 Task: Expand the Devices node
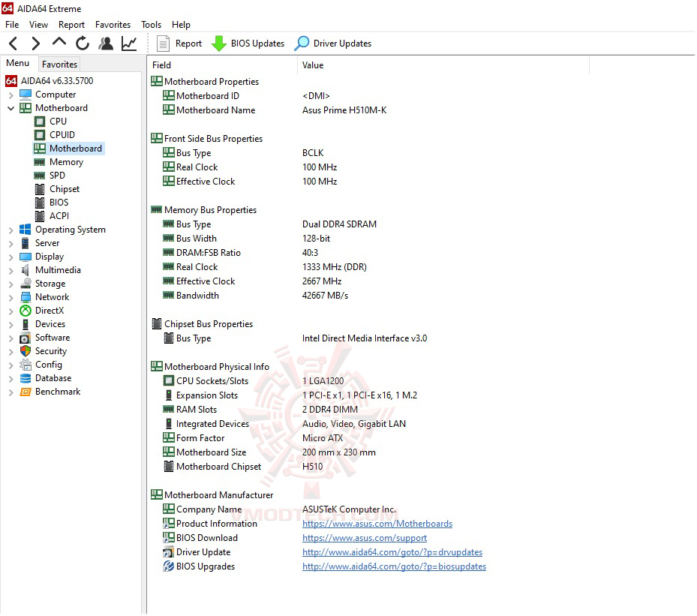click(11, 325)
